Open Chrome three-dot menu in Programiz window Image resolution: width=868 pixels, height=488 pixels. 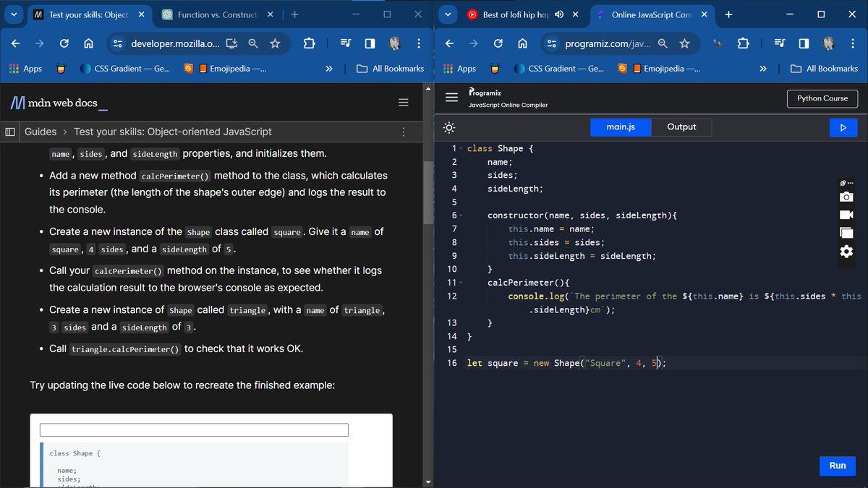(x=852, y=43)
